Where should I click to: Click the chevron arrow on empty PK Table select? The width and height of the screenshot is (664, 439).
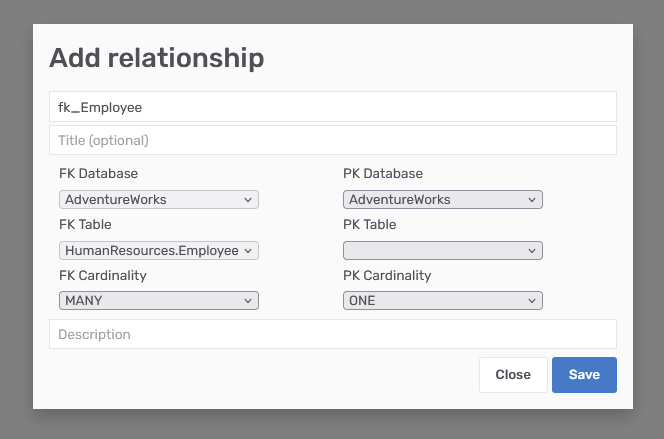point(532,250)
